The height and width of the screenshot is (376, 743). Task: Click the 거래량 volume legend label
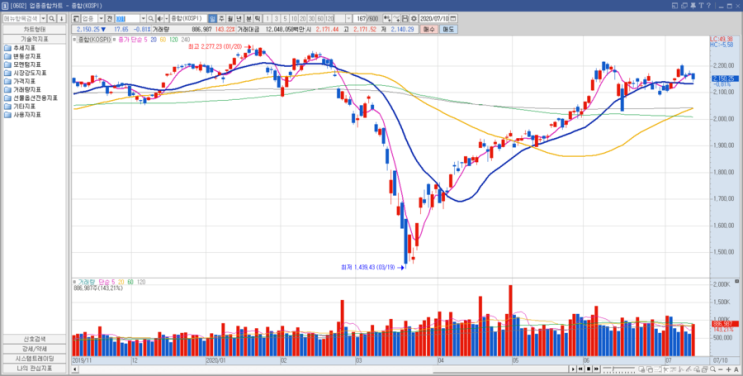[x=86, y=282]
